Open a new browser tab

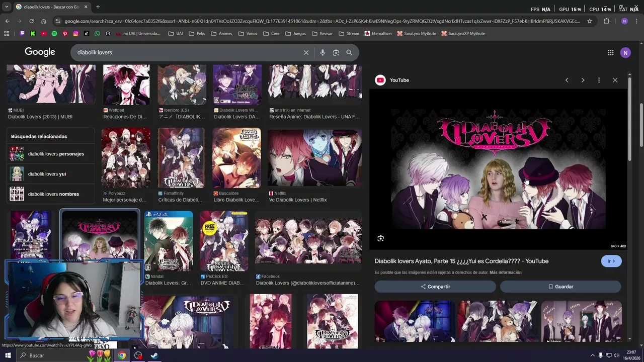[x=98, y=7]
